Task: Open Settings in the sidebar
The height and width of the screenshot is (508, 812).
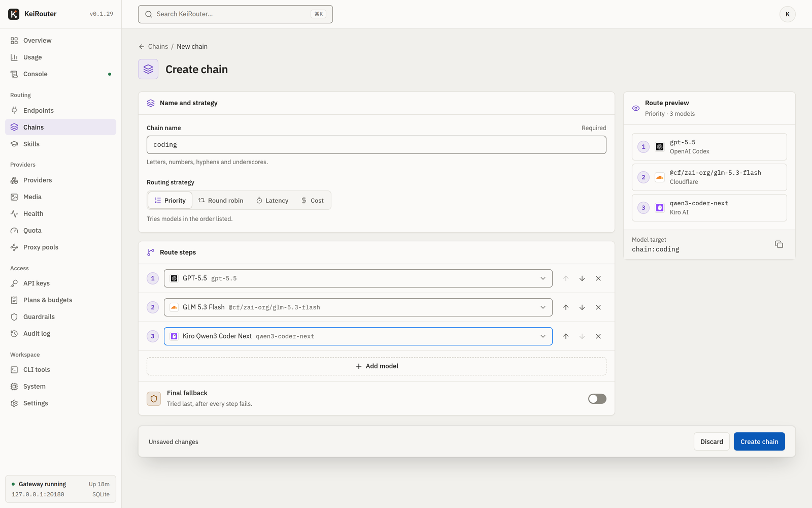Action: 60,403
